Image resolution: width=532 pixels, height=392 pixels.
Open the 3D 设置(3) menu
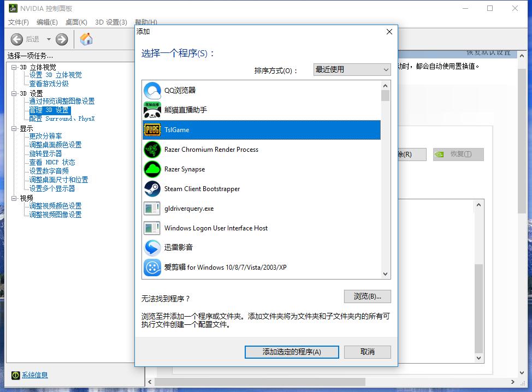tap(111, 22)
